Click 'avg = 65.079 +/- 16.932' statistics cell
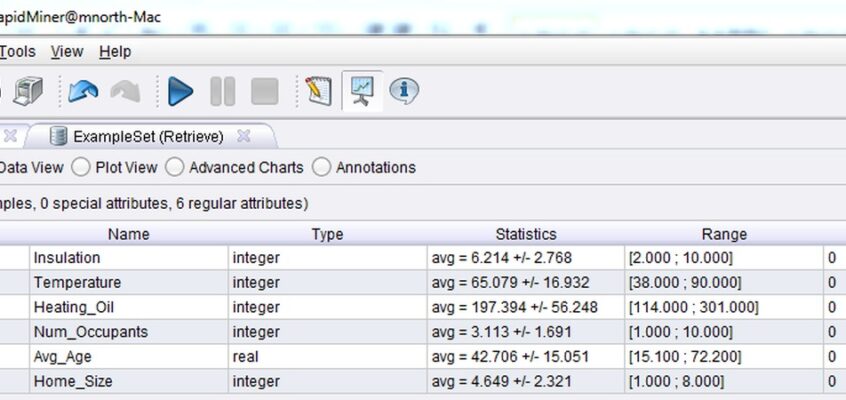Viewport: 846px width, 400px height. (x=526, y=283)
